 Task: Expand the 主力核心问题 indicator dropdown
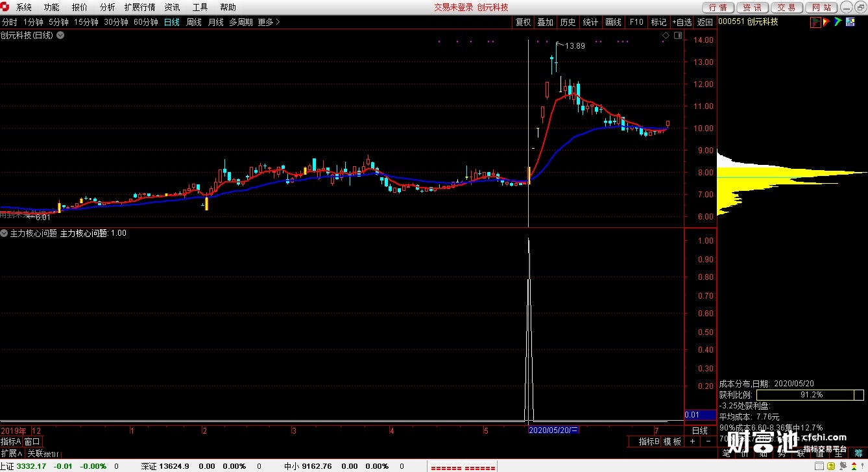(x=4, y=233)
